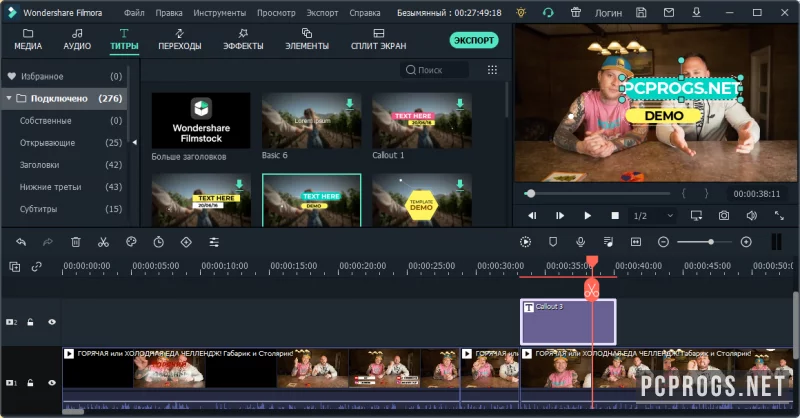Open the color palette tool

(x=131, y=242)
